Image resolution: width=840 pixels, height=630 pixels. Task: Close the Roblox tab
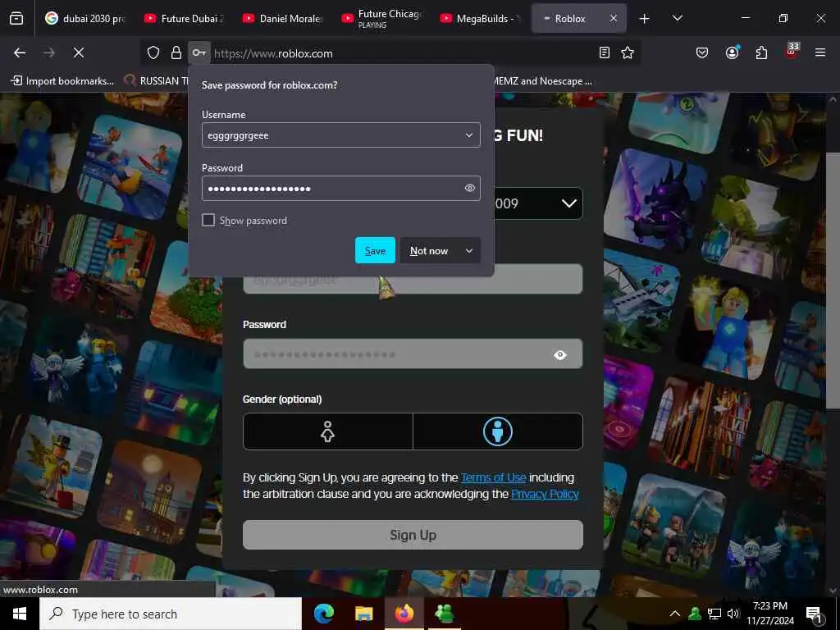tap(614, 18)
